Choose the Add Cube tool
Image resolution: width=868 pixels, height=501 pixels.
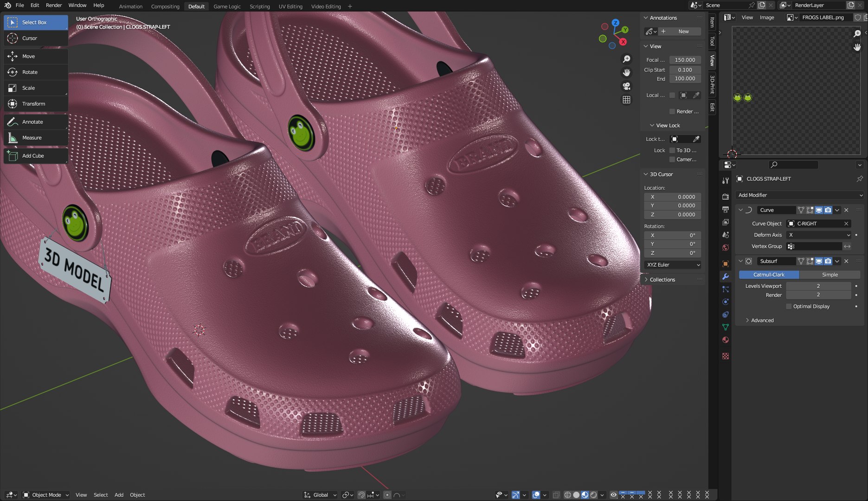pyautogui.click(x=36, y=155)
